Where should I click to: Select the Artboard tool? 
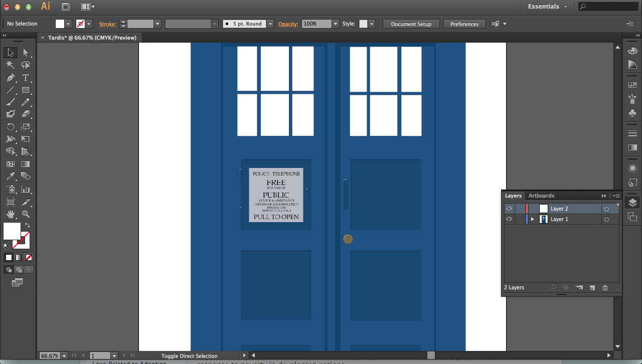tap(11, 202)
